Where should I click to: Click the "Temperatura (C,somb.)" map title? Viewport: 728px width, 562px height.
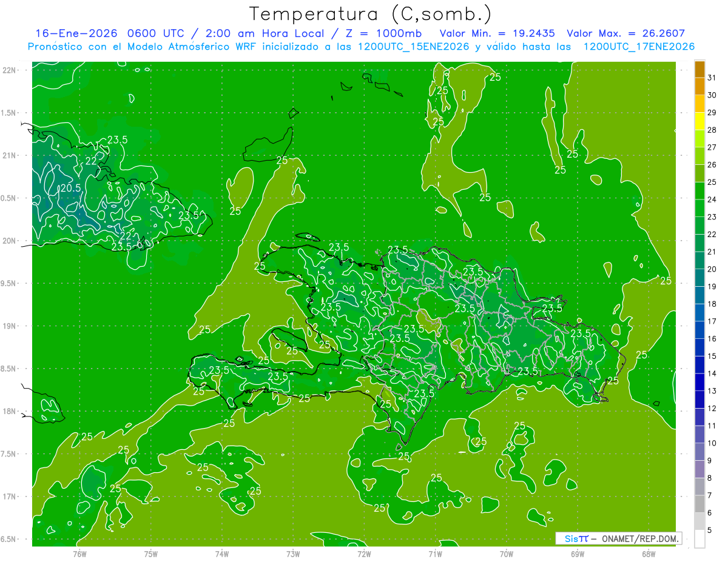pyautogui.click(x=371, y=14)
